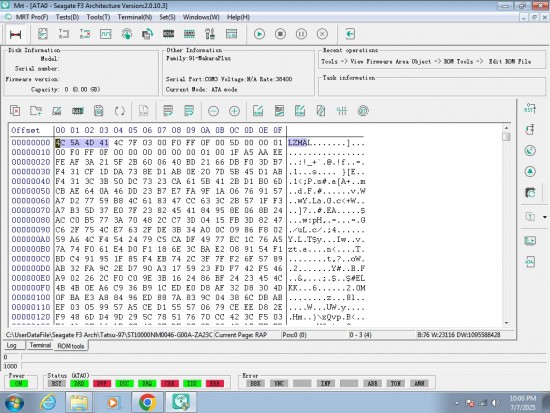Click the hex editor scroll down arrow
This screenshot has width=550, height=413.
pos(506,322)
